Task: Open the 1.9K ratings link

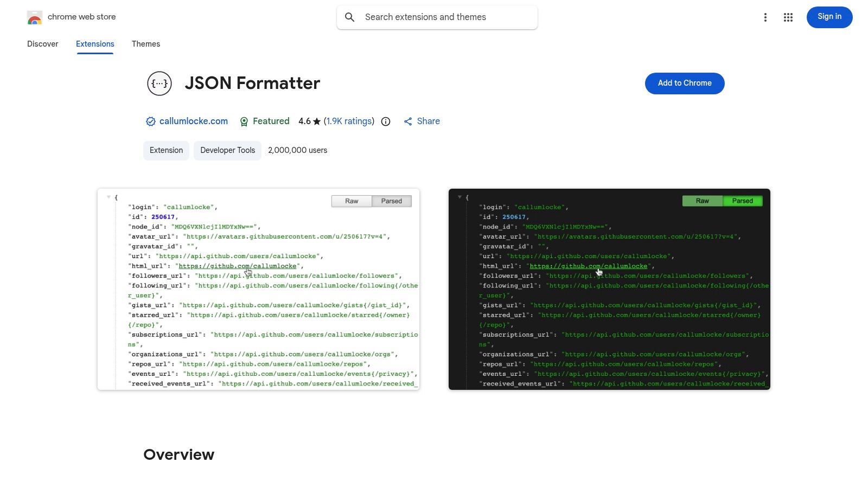Action: [349, 121]
